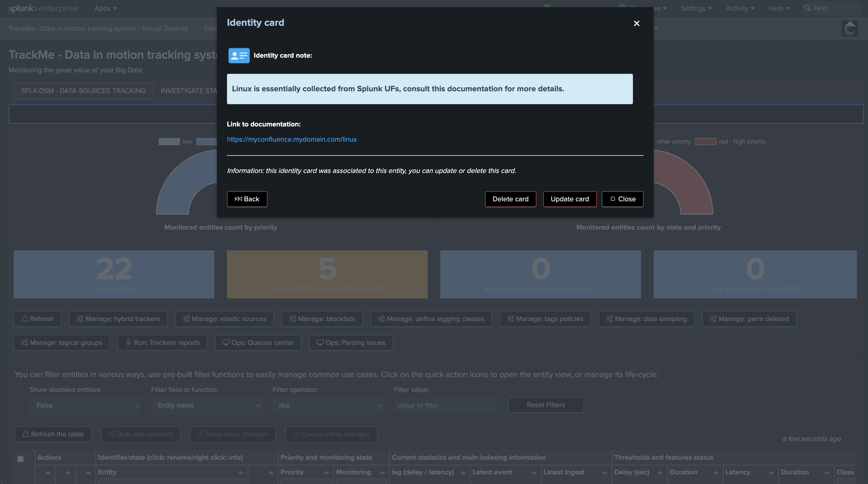
Task: Open the Apps menu
Action: [x=105, y=8]
